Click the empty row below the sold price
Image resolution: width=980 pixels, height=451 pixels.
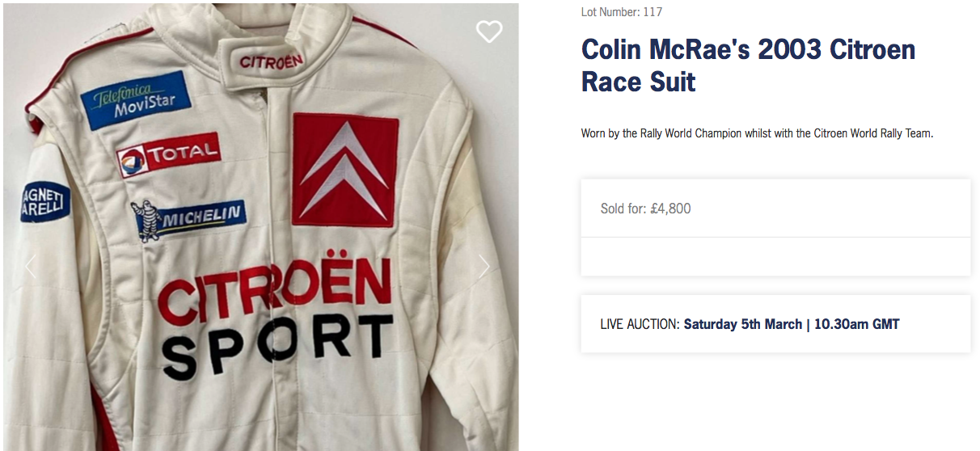tap(775, 256)
